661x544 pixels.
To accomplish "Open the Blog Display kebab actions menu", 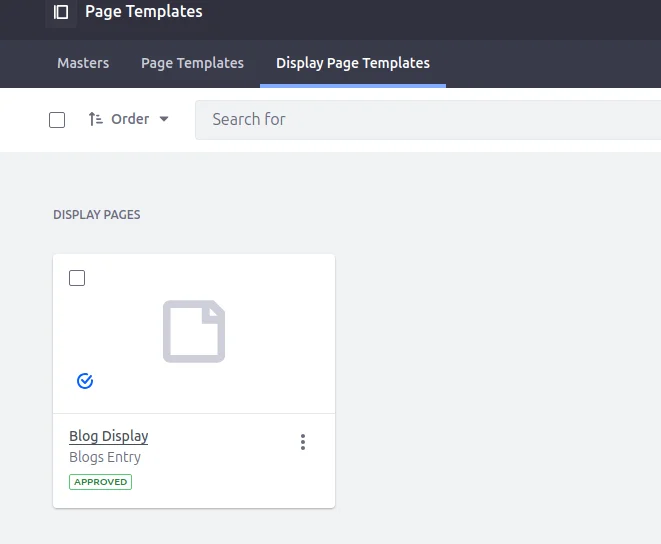I will pyautogui.click(x=303, y=442).
